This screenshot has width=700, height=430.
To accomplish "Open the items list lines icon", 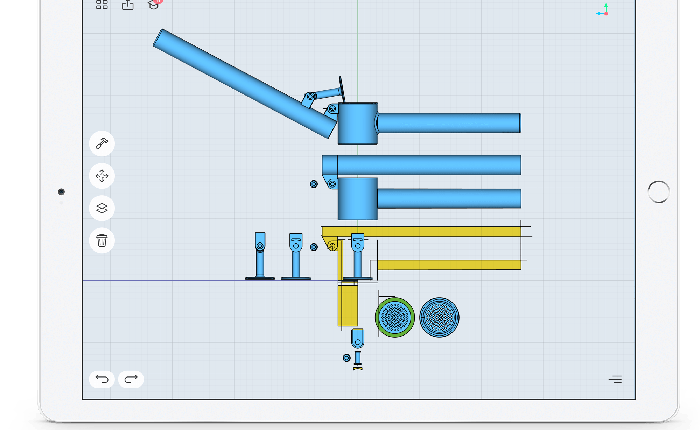I will (616, 380).
